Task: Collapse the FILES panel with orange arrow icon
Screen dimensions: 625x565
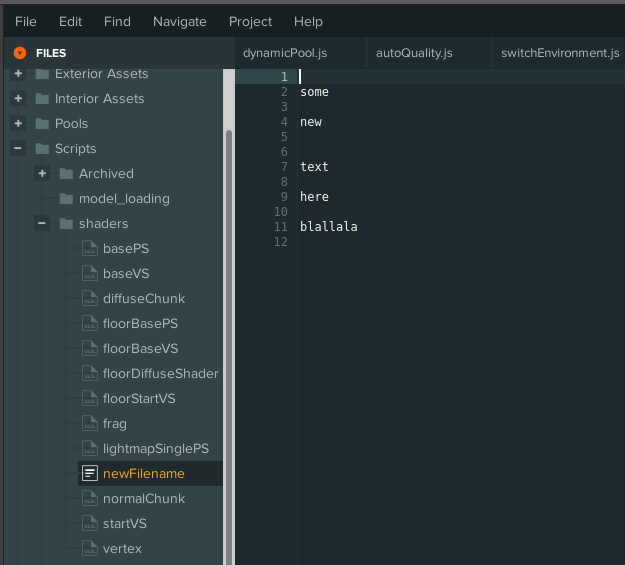Action: [x=20, y=53]
